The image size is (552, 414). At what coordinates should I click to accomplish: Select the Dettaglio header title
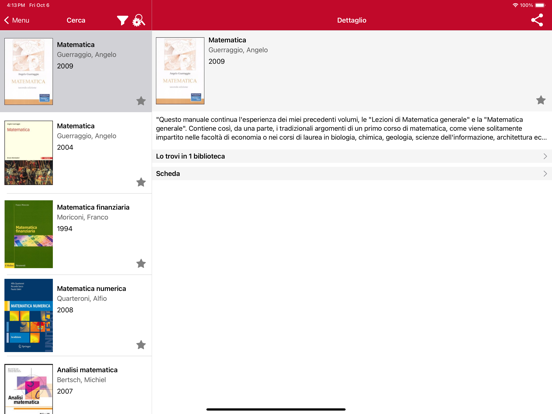coord(352,20)
